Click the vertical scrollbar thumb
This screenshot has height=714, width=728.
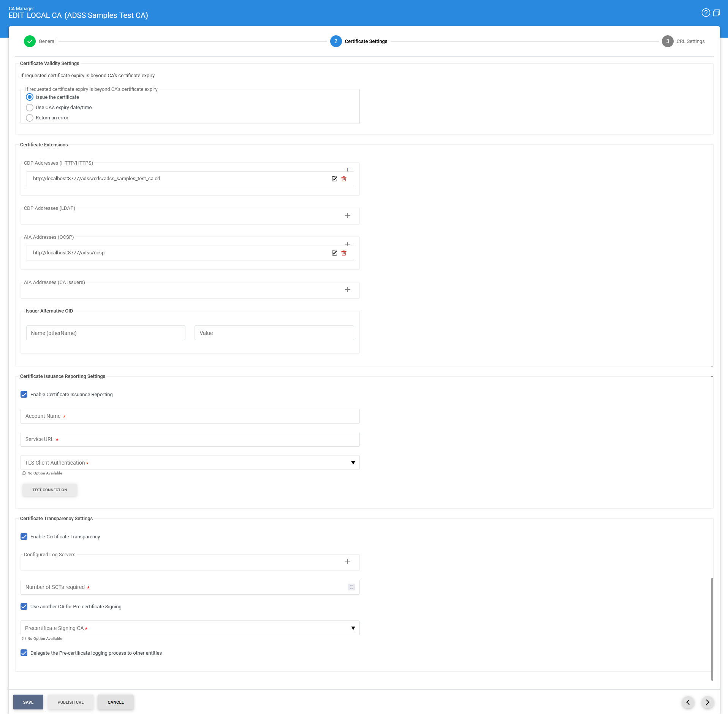tap(712, 629)
